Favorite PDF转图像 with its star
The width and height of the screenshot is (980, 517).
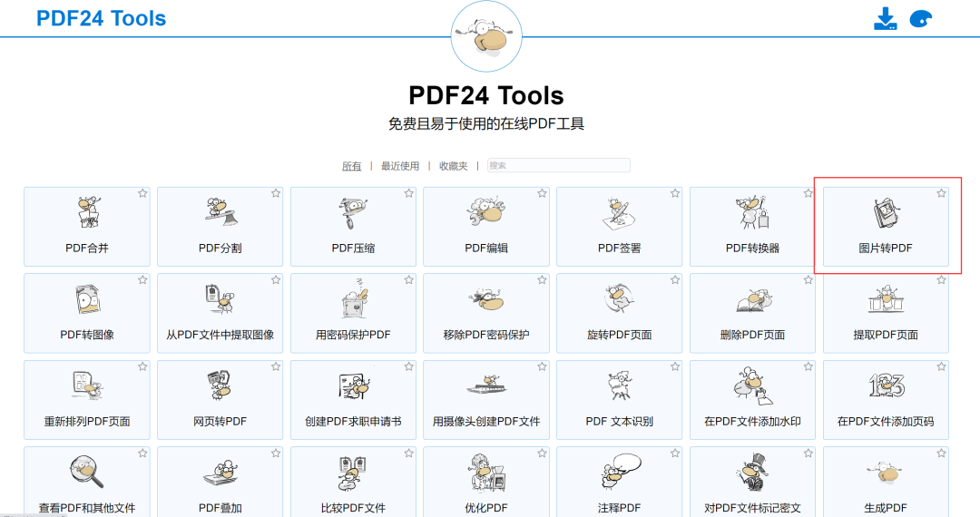pos(142,280)
